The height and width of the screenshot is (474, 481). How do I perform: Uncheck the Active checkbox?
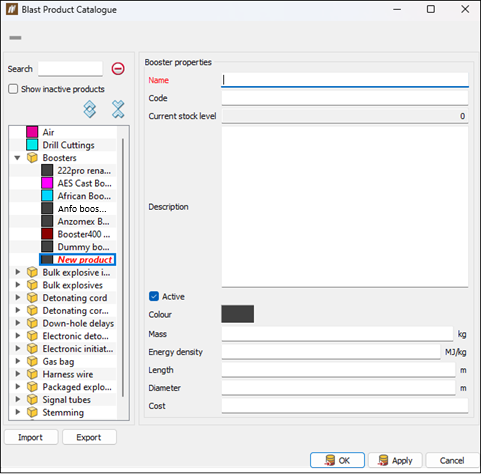[x=154, y=296]
